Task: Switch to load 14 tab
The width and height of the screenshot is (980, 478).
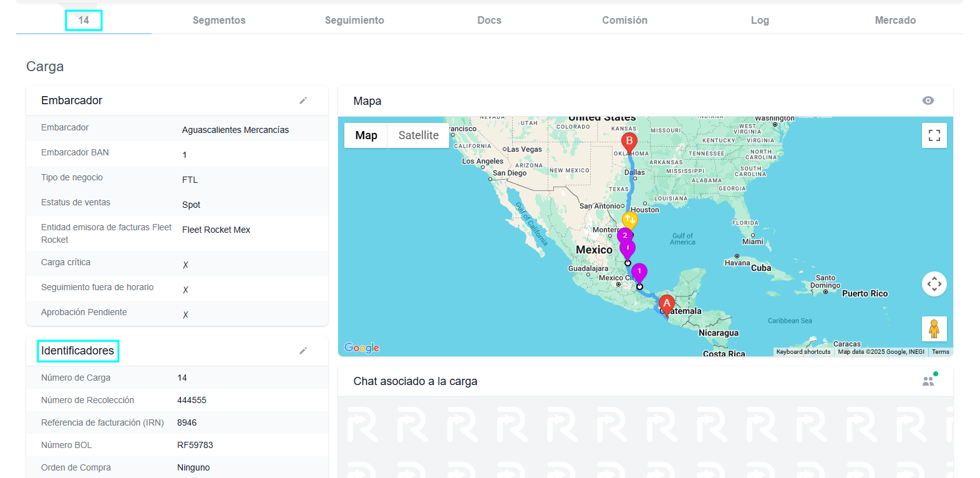Action: coord(84,20)
